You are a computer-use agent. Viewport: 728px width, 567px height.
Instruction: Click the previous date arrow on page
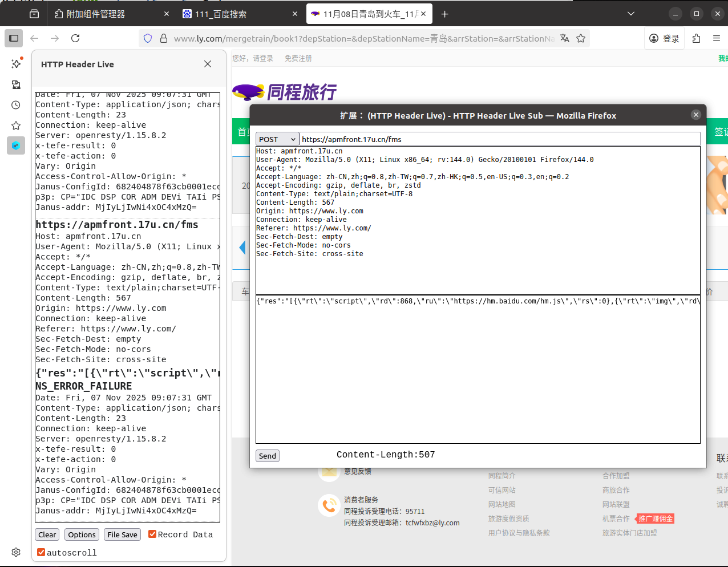[x=242, y=247]
